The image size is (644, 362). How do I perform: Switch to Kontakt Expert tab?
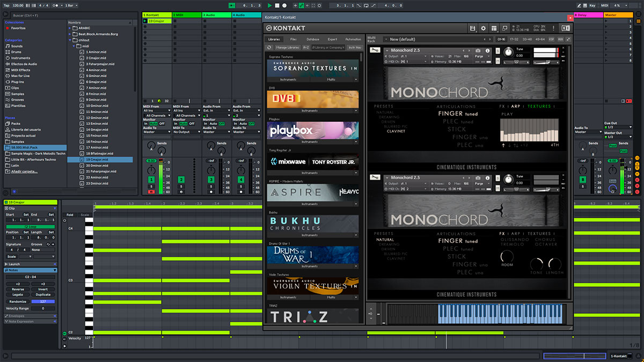(x=333, y=39)
